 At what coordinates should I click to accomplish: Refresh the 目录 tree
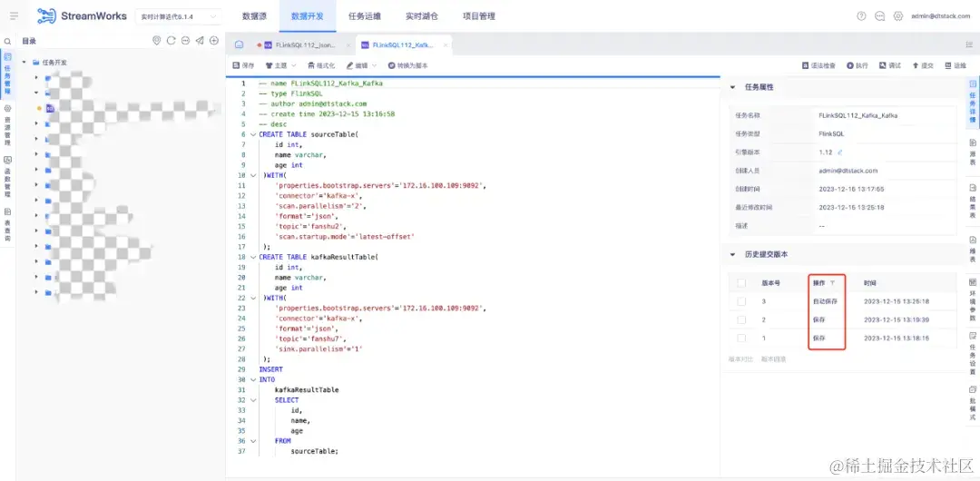(171, 41)
